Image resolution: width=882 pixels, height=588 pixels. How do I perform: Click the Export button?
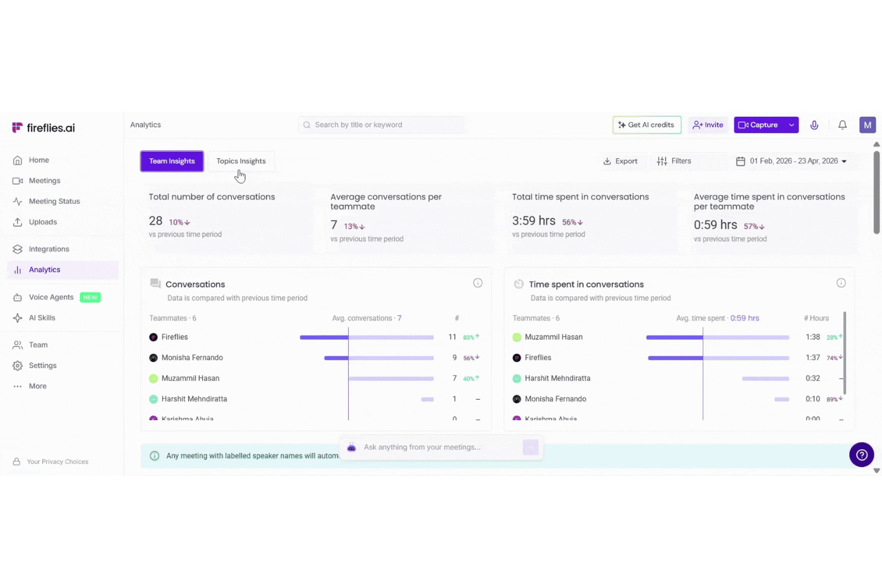pyautogui.click(x=620, y=161)
